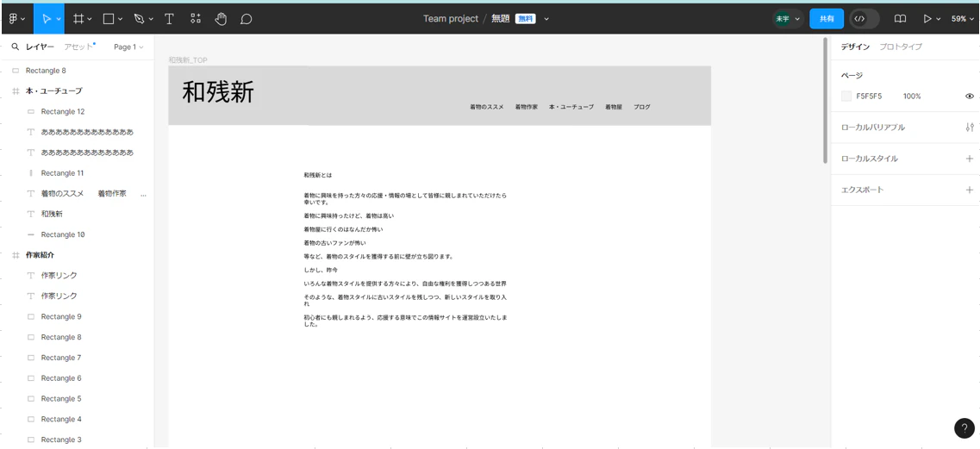Select the Text tool
Image resolution: width=980 pixels, height=449 pixels.
pos(169,19)
